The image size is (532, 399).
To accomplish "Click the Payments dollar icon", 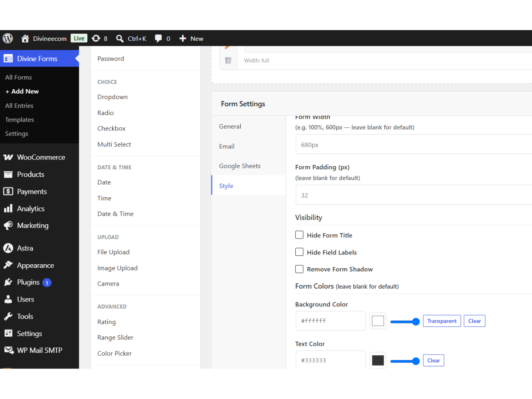I will tap(8, 192).
